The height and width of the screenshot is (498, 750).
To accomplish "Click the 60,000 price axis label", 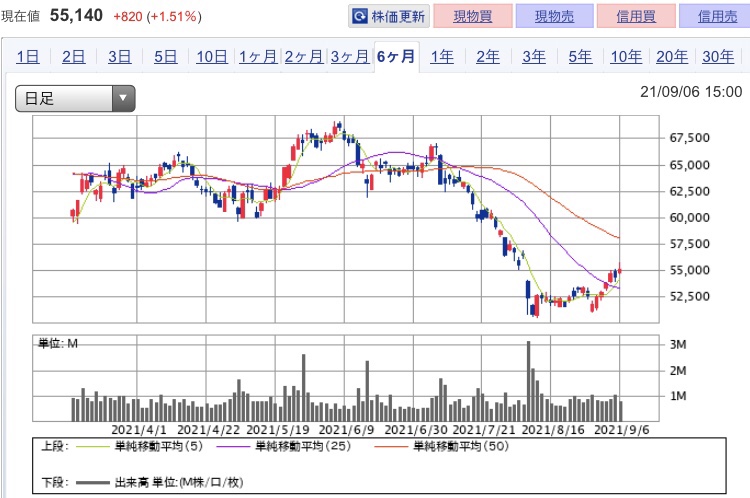I will click(689, 218).
